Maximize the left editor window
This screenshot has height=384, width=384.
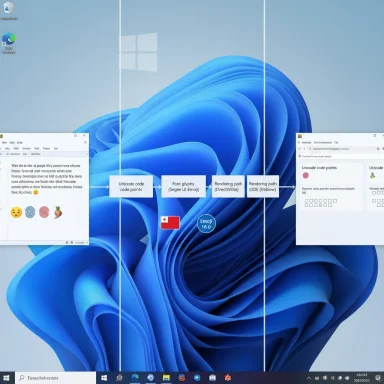pos(76,136)
